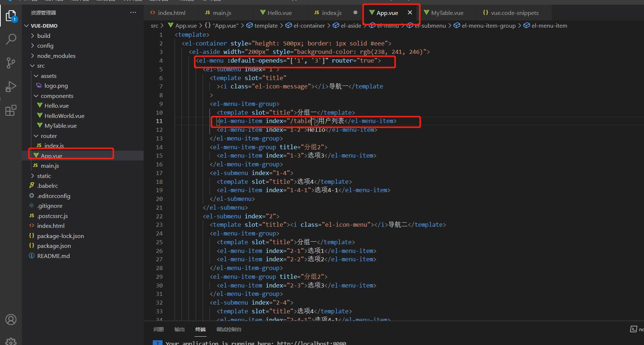Expand the static folder
This screenshot has height=345, width=644.
(32, 176)
